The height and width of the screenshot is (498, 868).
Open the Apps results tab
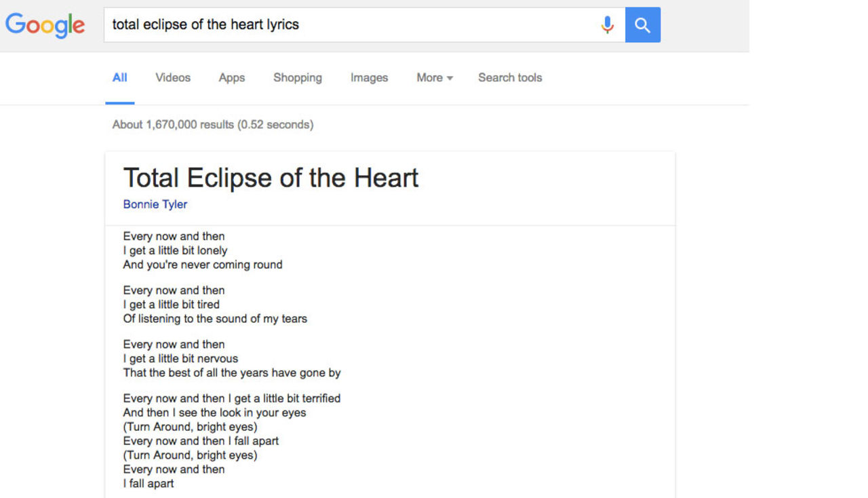231,77
